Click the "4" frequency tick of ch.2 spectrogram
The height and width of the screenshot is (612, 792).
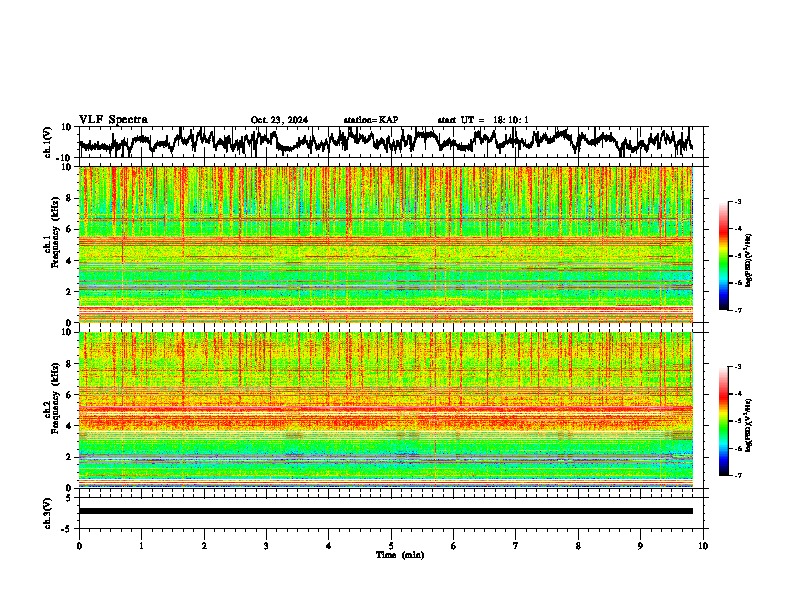click(69, 426)
